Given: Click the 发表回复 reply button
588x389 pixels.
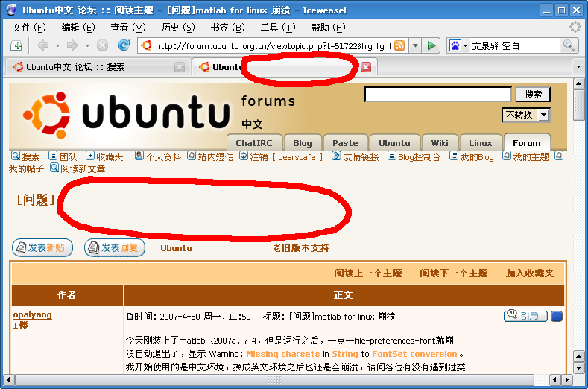Looking at the screenshot, I should point(115,247).
